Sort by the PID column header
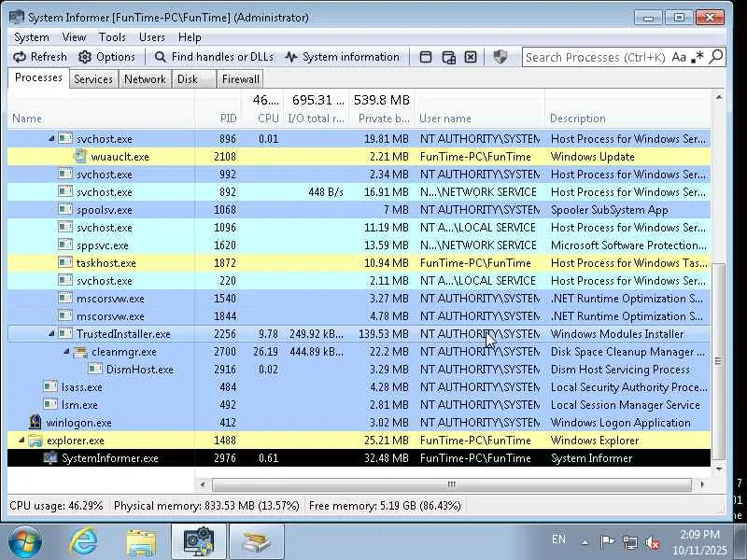This screenshot has width=747, height=560. pos(218,119)
